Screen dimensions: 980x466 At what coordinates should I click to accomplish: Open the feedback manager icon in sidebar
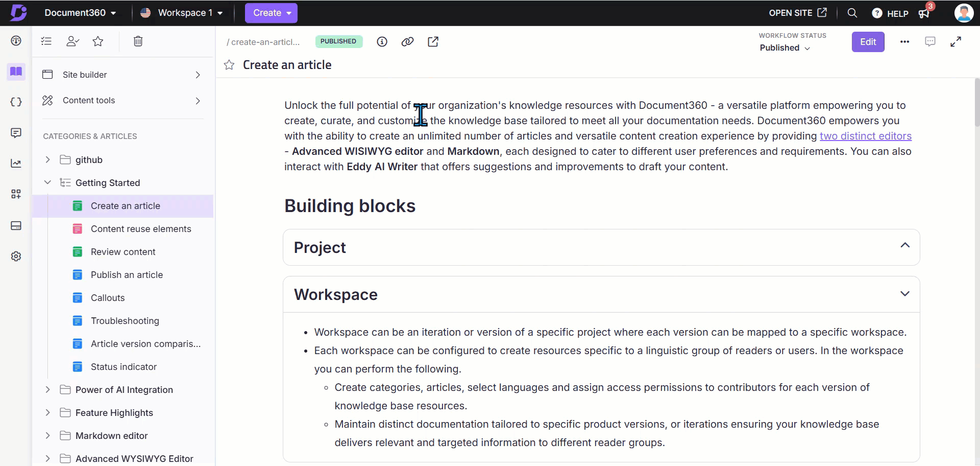(16, 133)
